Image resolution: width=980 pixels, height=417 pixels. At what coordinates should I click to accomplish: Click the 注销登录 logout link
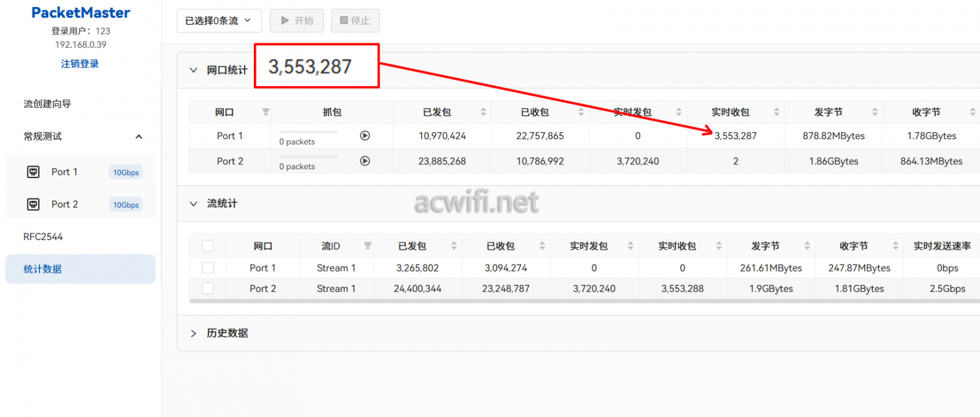pos(79,63)
